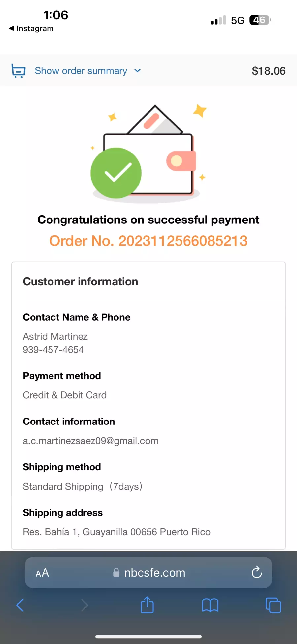Tap the AA reader text size button
Viewport: 297px width, 644px height.
pyautogui.click(x=42, y=573)
